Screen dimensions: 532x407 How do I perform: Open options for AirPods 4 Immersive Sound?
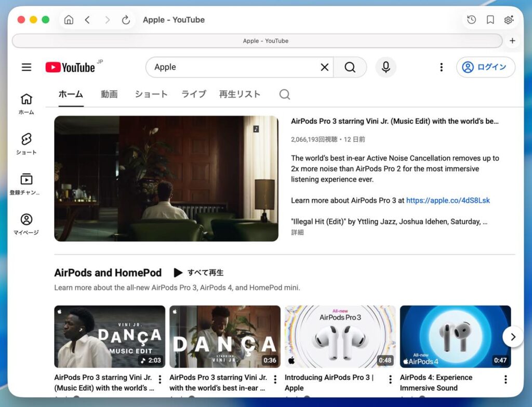coord(506,379)
